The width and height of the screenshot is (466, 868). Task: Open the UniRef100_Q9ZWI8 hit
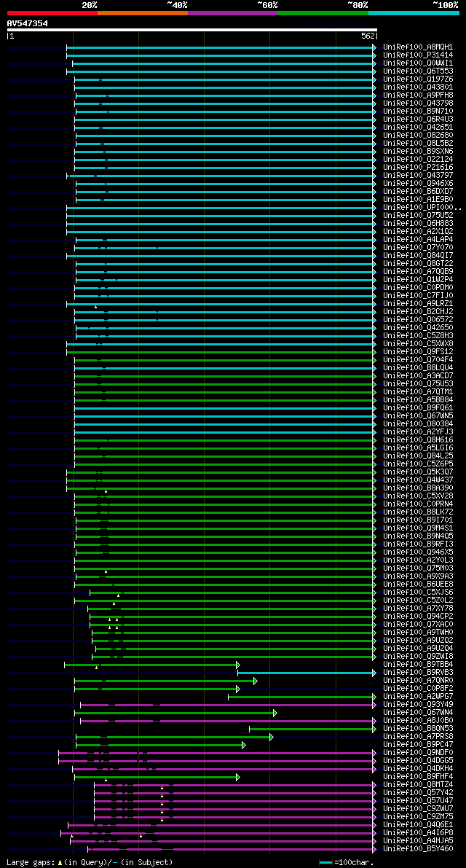click(418, 657)
